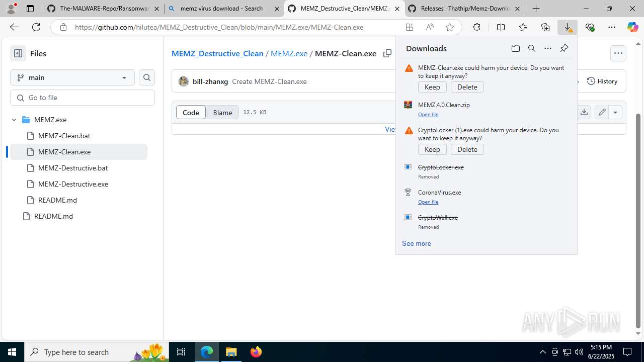Open file link for CoronaVirus.exe
The width and height of the screenshot is (644, 362).
(x=428, y=202)
